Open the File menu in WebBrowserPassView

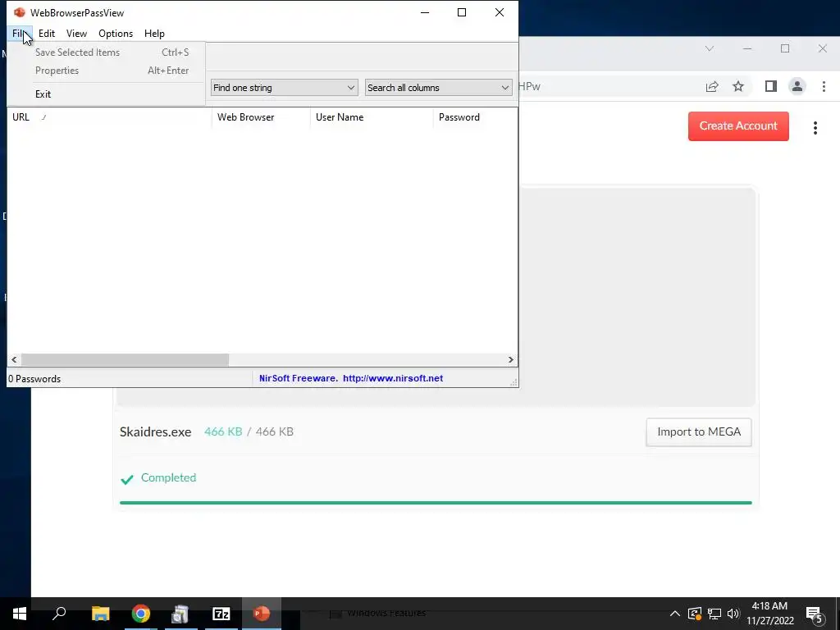click(20, 33)
